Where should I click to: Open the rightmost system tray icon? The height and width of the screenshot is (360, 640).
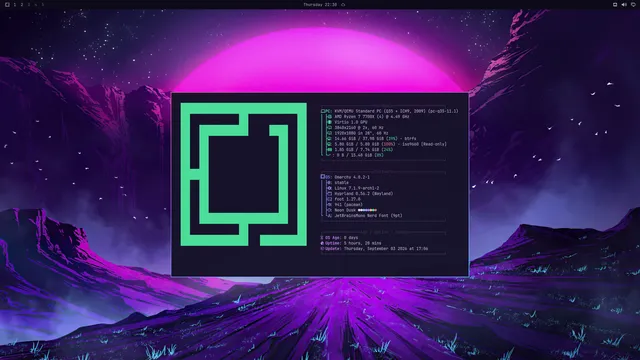(633, 4)
